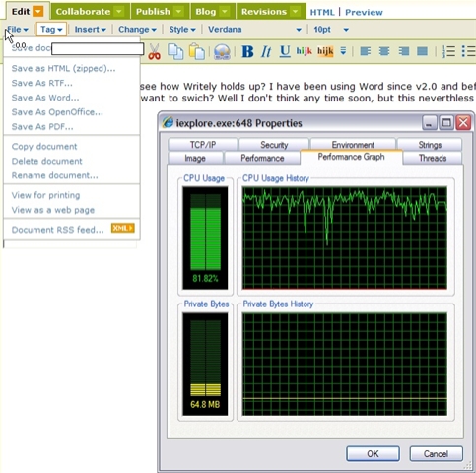Center text using alignment icon
Image resolution: width=476 pixels, height=473 pixels.
[x=384, y=51]
